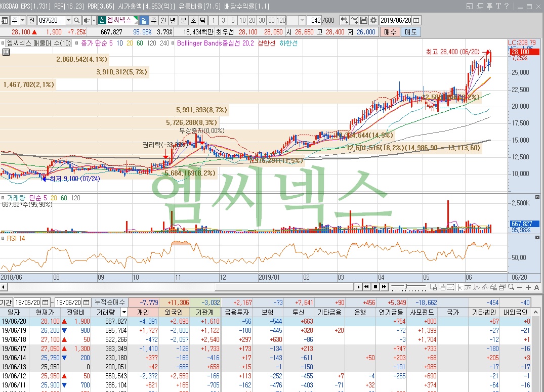Click table scrollbar up arrow

536,312
